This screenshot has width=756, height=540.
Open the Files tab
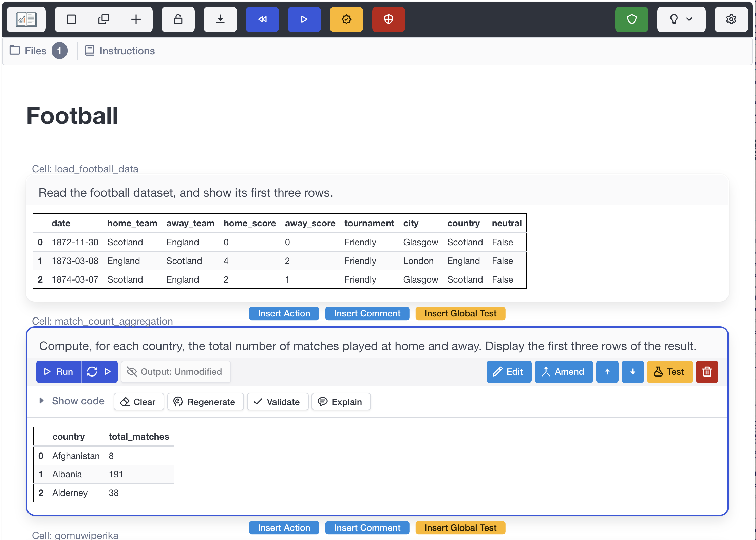tap(38, 51)
